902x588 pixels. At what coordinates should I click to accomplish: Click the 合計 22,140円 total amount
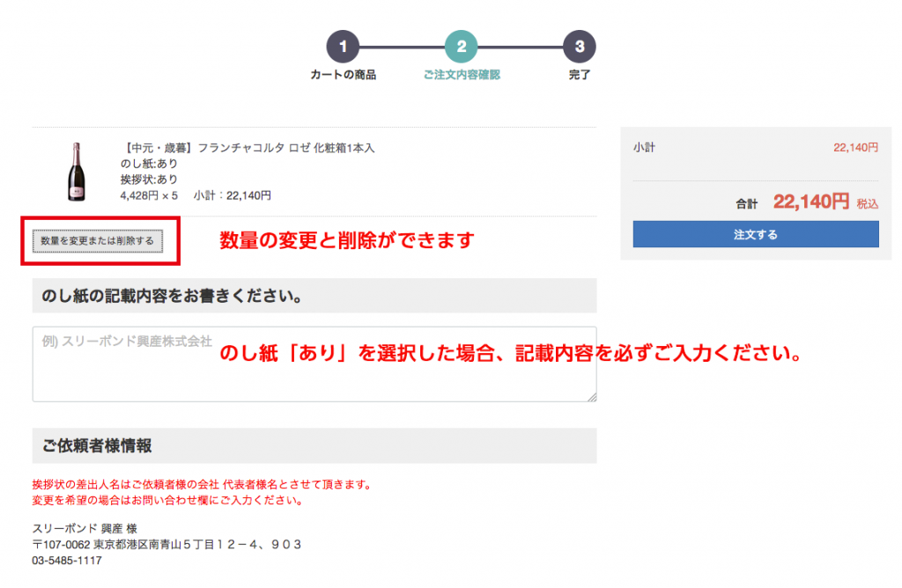pos(810,202)
